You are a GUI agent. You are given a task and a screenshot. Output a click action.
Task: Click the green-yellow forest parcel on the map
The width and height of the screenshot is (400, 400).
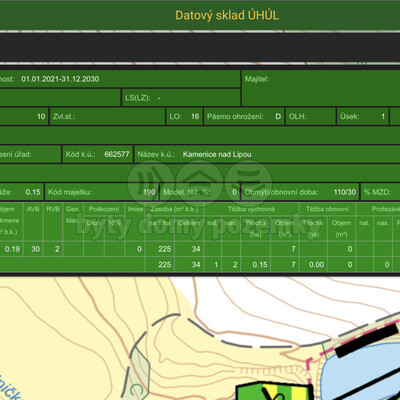point(273,392)
